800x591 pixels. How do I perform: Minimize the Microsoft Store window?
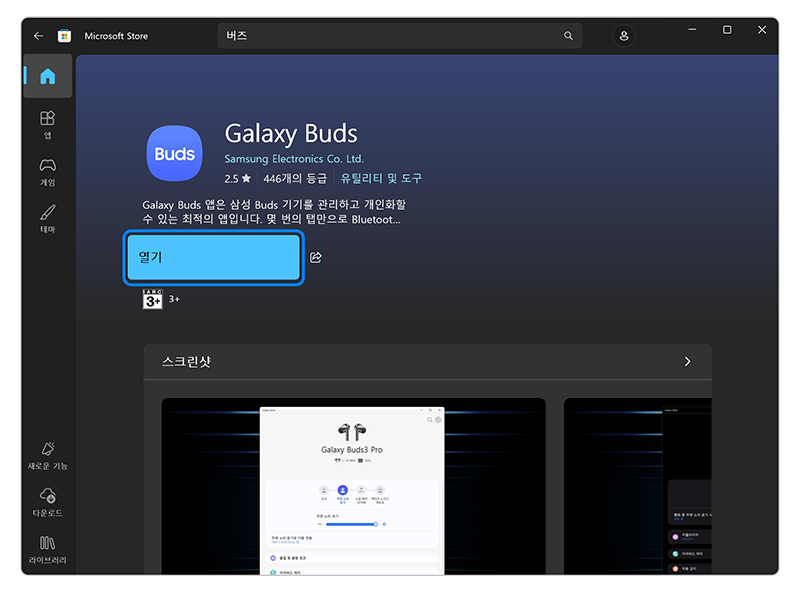tap(692, 30)
